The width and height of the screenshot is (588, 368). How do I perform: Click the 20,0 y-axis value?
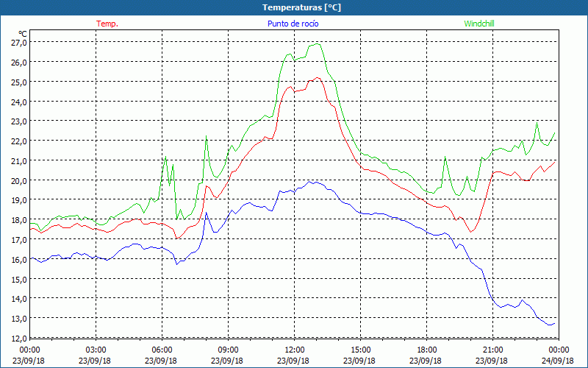click(x=19, y=180)
